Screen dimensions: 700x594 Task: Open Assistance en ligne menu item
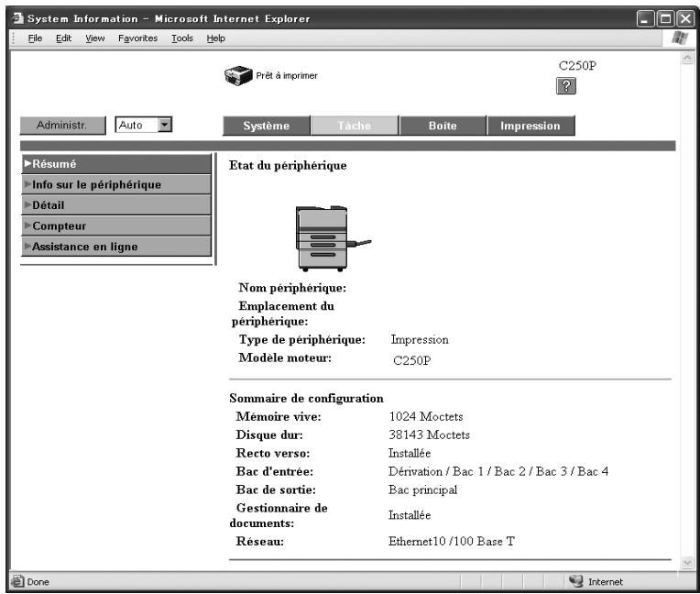click(x=116, y=247)
